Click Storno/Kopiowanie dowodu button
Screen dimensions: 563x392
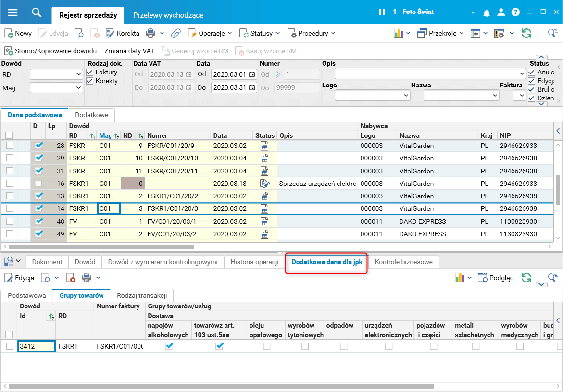(50, 51)
